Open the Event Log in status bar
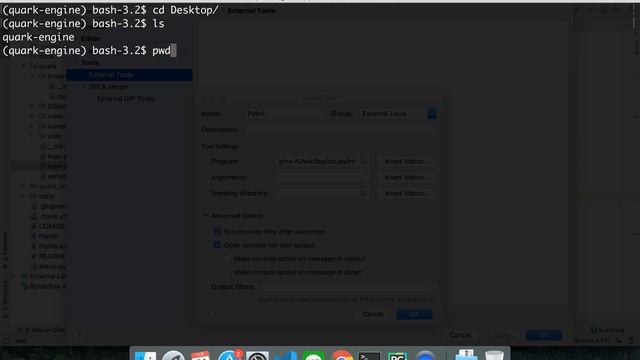 [x=607, y=330]
